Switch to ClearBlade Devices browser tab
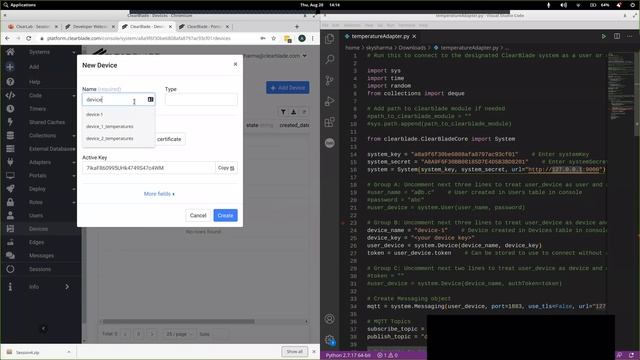This screenshot has width=640, height=360. pos(146,27)
